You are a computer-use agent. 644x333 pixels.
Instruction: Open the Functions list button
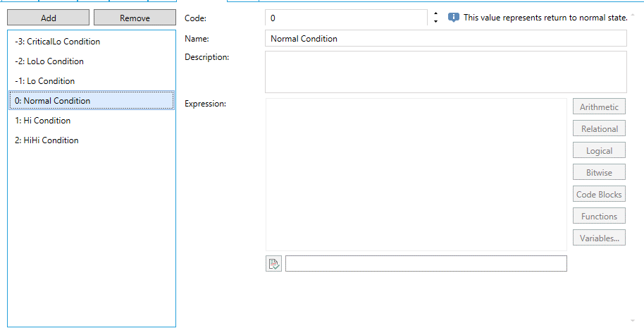599,217
